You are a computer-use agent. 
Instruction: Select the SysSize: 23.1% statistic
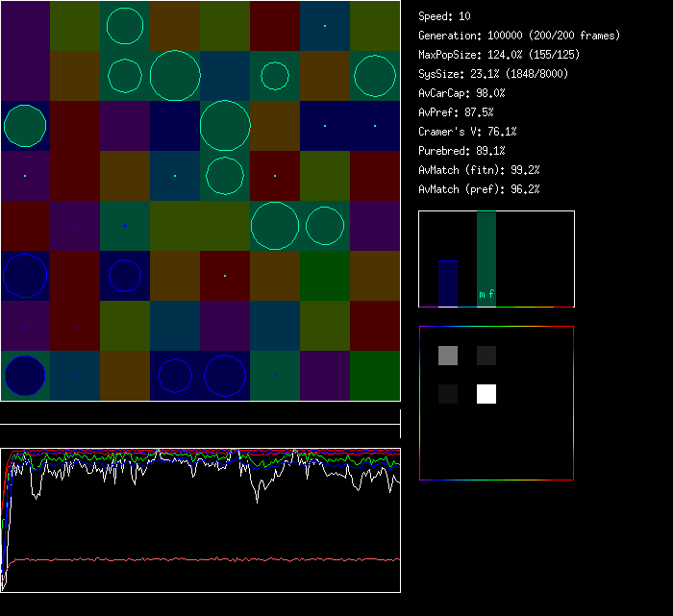492,74
